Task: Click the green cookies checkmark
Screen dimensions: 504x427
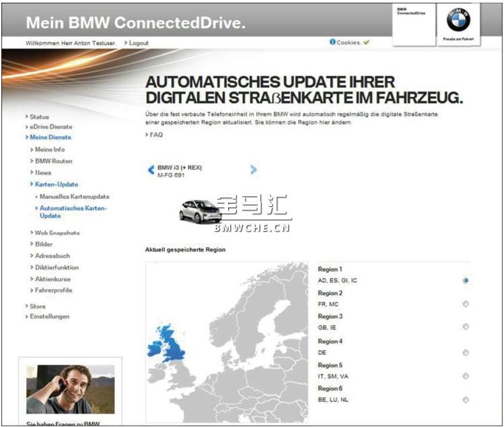Action: 367,42
